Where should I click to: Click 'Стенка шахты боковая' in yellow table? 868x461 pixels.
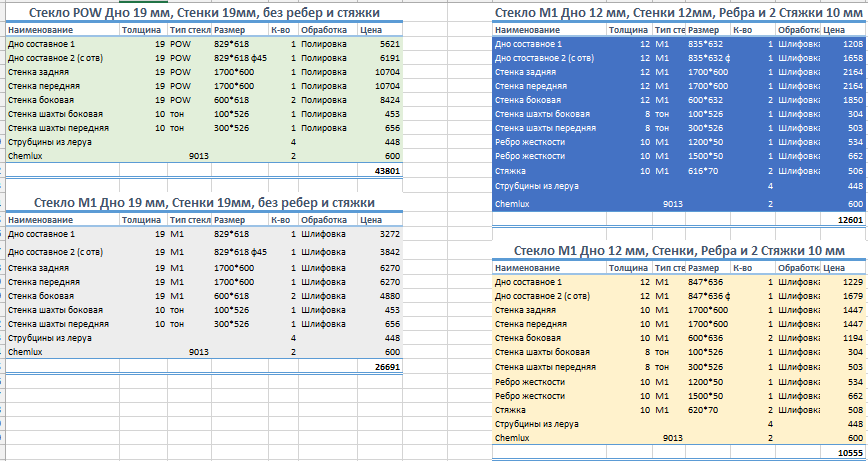click(542, 351)
